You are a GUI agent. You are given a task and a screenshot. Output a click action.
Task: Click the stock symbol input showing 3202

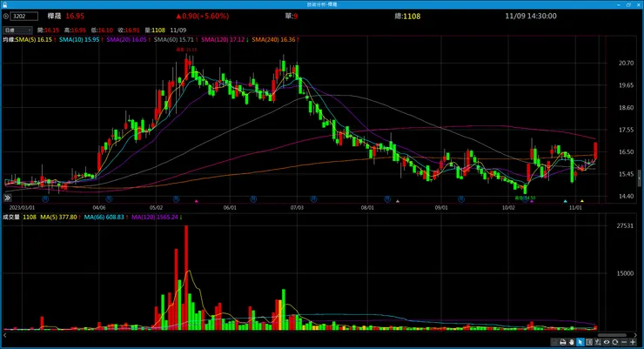pyautogui.click(x=24, y=17)
